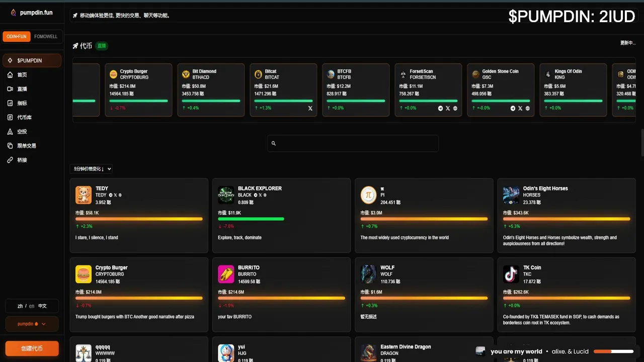Click "I stare, I silence, I stand" description
The height and width of the screenshot is (362, 644).
click(97, 237)
